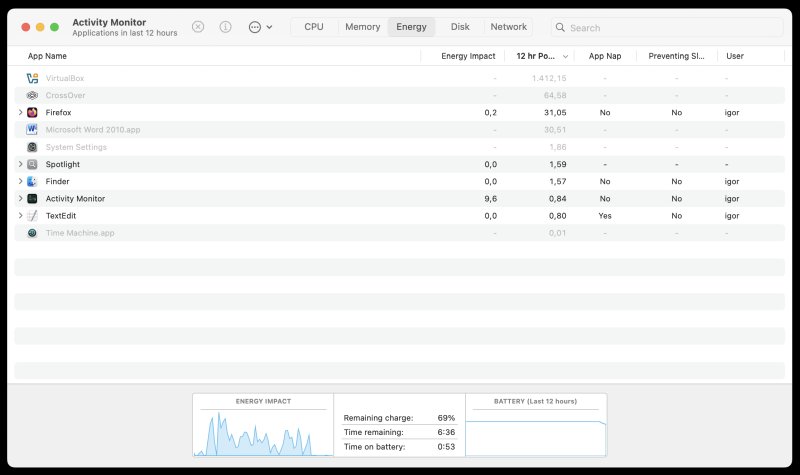
Task: Sort by Energy Impact column header
Action: (x=468, y=56)
